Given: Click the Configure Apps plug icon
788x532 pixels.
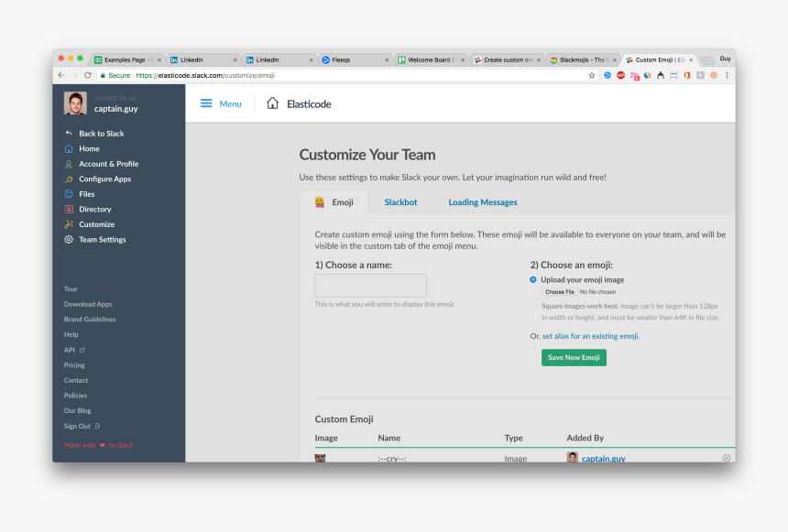Looking at the screenshot, I should coord(69,179).
